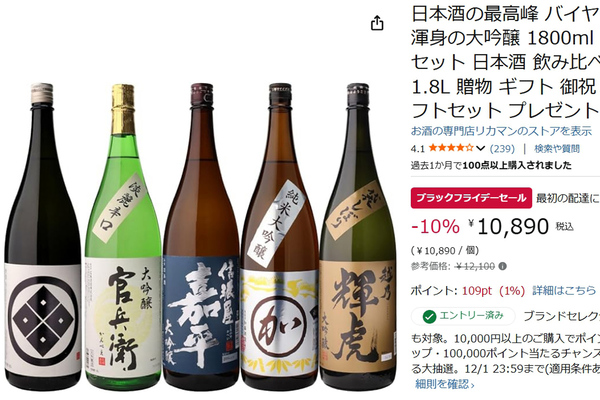
Task: Click the four-star rating stars
Action: 451,148
